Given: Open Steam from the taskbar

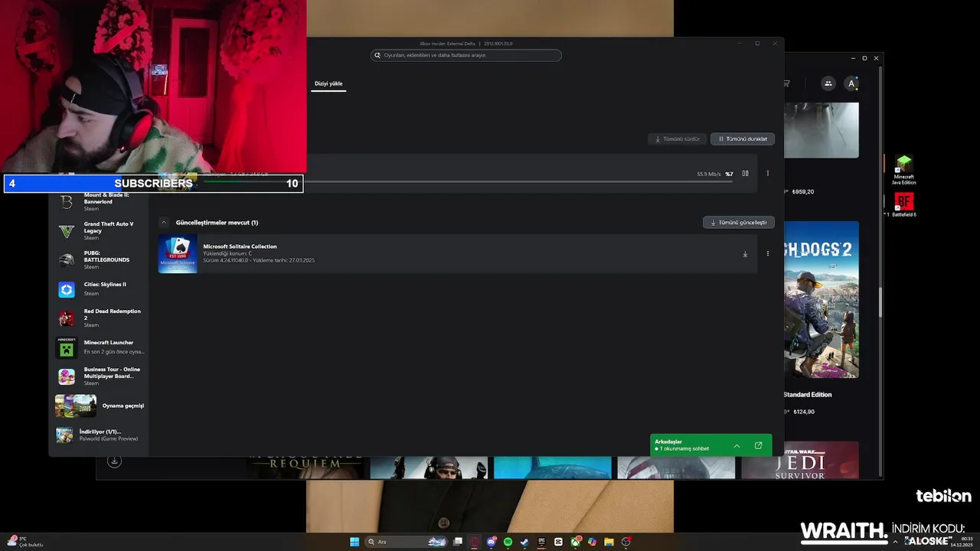Looking at the screenshot, I should pyautogui.click(x=524, y=542).
